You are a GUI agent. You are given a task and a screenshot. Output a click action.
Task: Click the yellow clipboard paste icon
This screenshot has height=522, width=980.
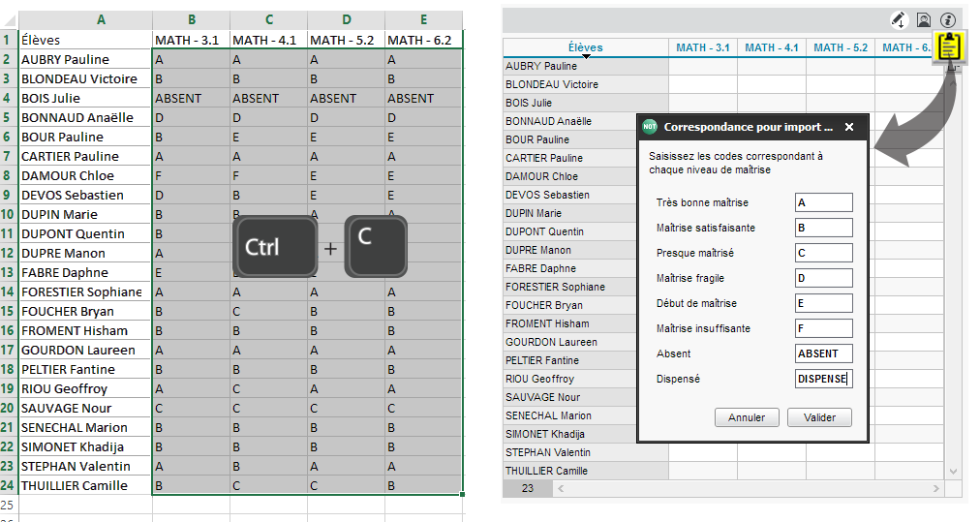[x=949, y=46]
